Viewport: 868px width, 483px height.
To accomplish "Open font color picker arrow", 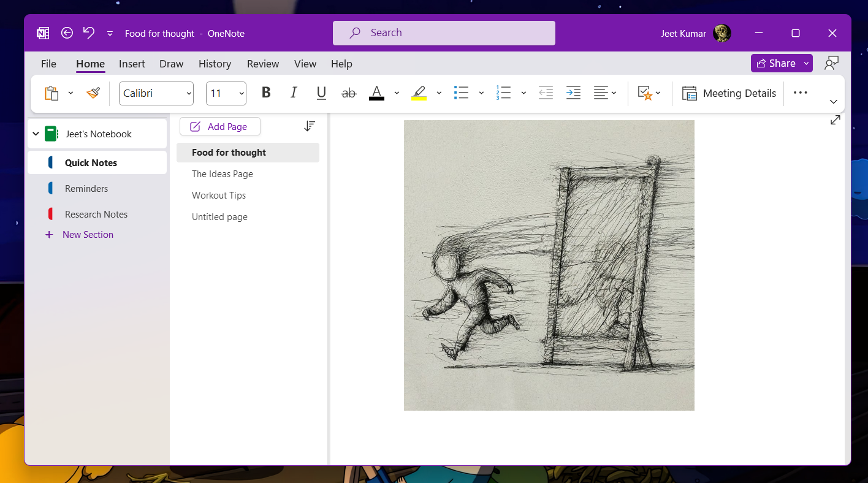I will pyautogui.click(x=397, y=93).
